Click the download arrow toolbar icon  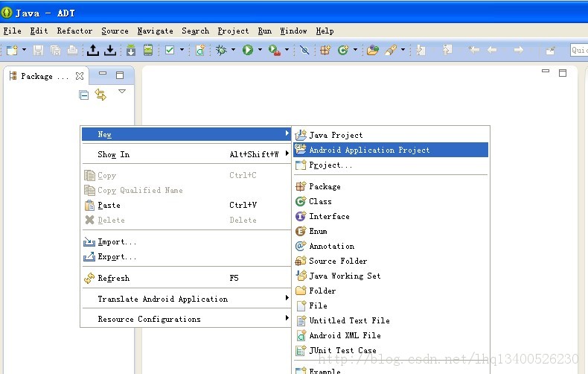click(x=110, y=50)
